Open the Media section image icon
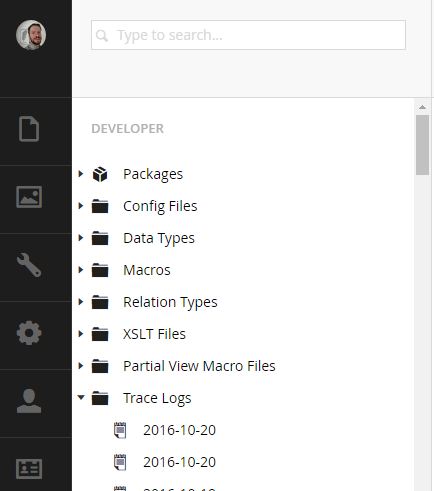This screenshot has height=491, width=434. point(29,197)
